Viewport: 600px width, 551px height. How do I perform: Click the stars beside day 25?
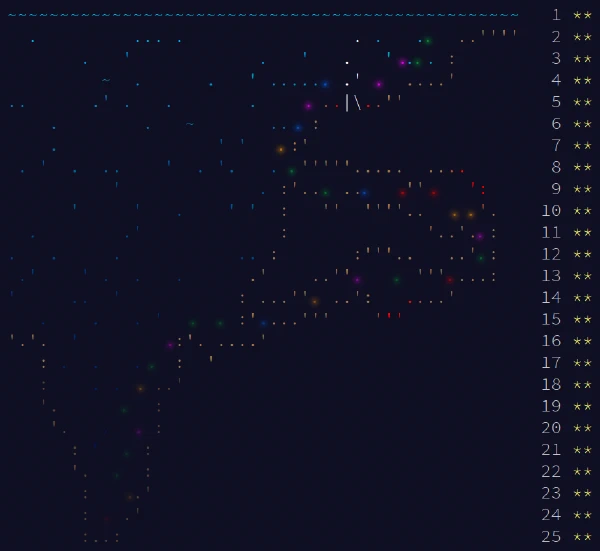(x=582, y=537)
